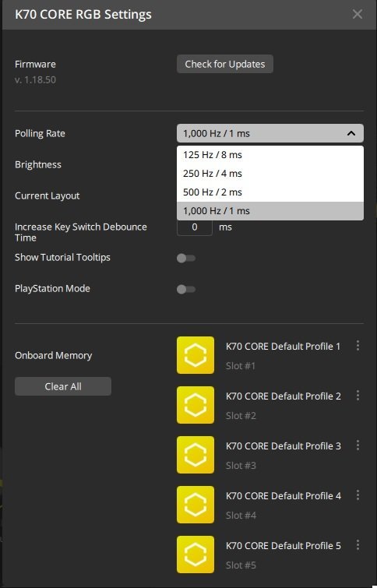
Task: Click firmware version v. 1.18.50 text
Action: 35,80
